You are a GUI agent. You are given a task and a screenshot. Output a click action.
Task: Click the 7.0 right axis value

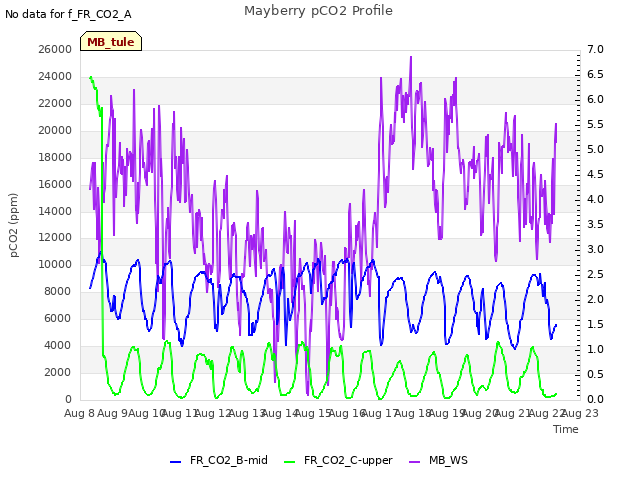pyautogui.click(x=595, y=49)
